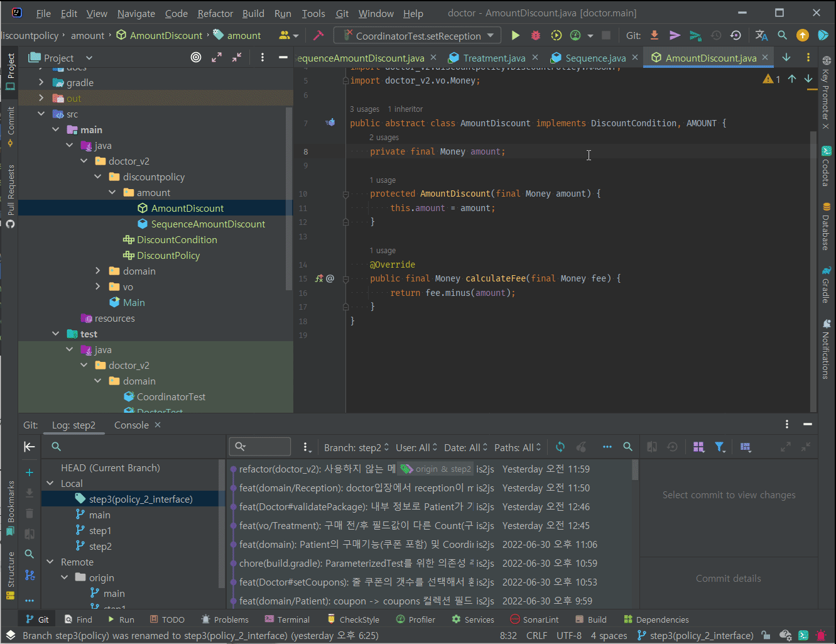Toggle the Project tool window sidebar button
Screen dimensions: 836x644
click(x=10, y=70)
